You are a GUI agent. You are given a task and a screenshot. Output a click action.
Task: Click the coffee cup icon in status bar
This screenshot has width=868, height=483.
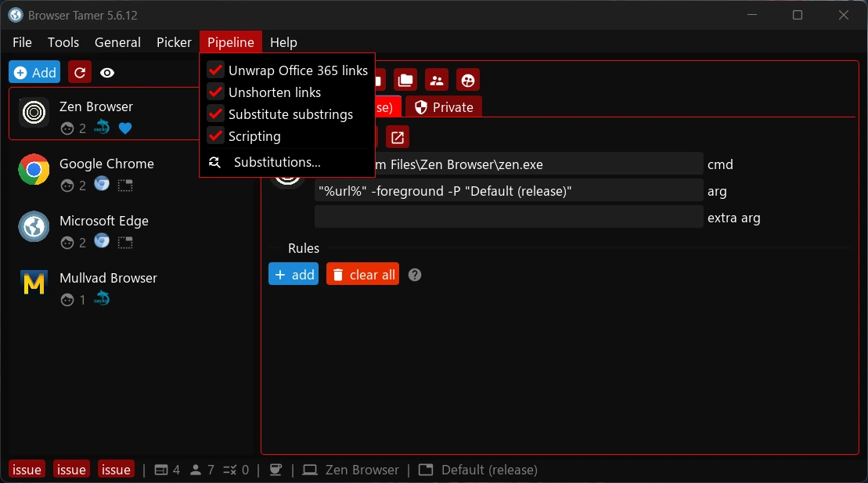[x=276, y=470]
